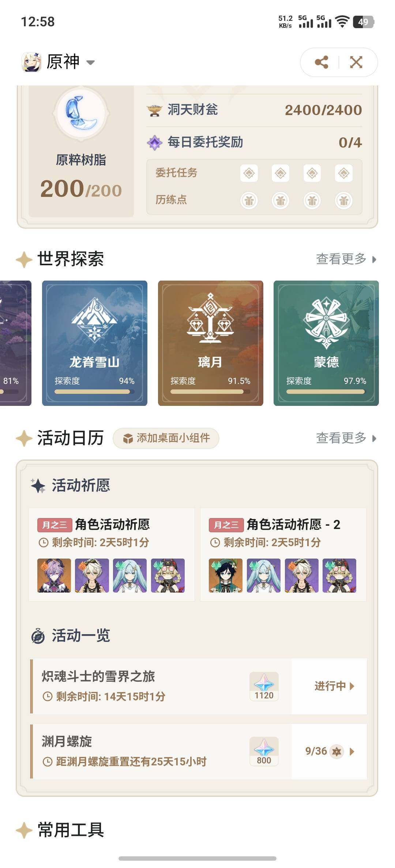Tap the 1120 primogem reward icon
The height and width of the screenshot is (868, 395).
(x=264, y=686)
